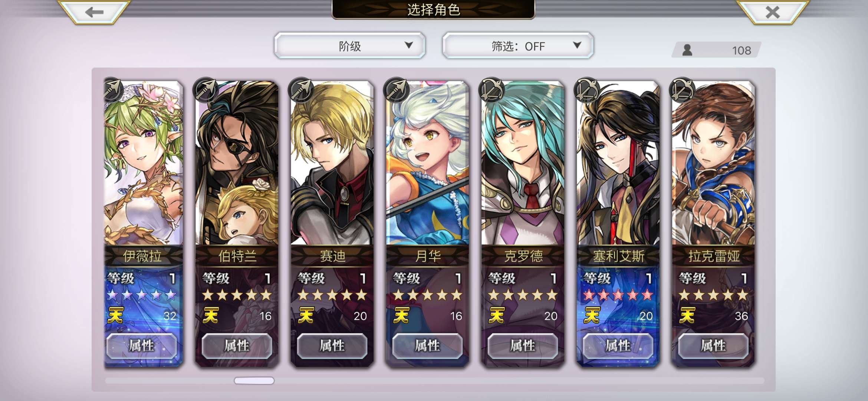This screenshot has height=401, width=868.
Task: Click the 天 element icon on 塞利艾斯
Action: [x=592, y=316]
